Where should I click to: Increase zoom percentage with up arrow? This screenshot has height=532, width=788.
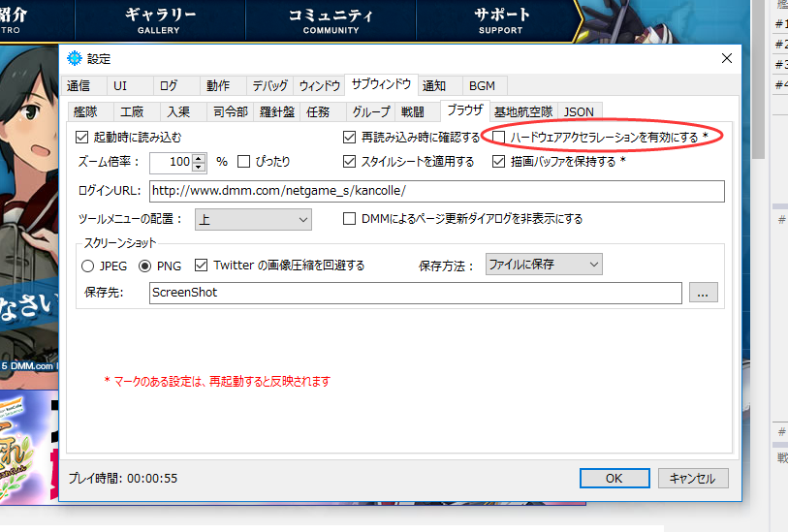pyautogui.click(x=200, y=157)
